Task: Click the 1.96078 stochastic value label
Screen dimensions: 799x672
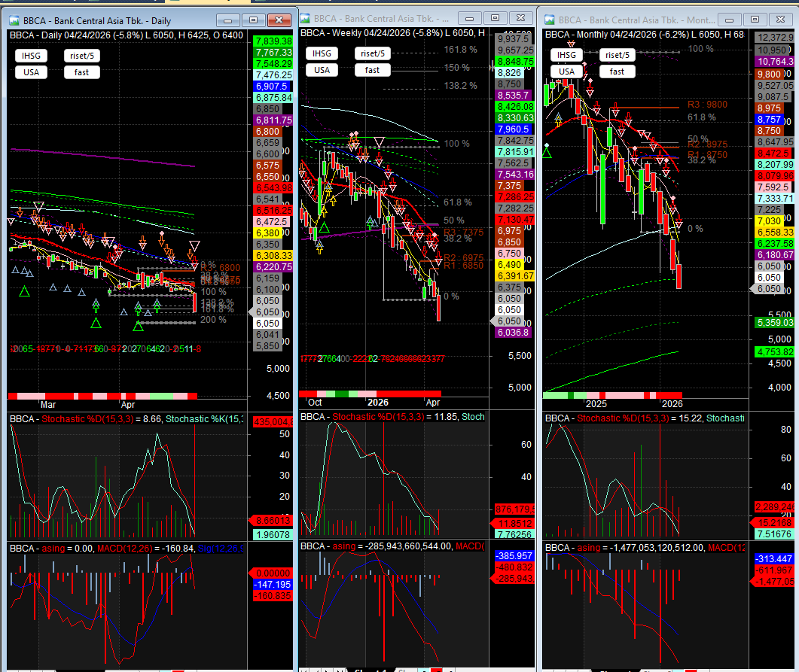Action: 273,534
